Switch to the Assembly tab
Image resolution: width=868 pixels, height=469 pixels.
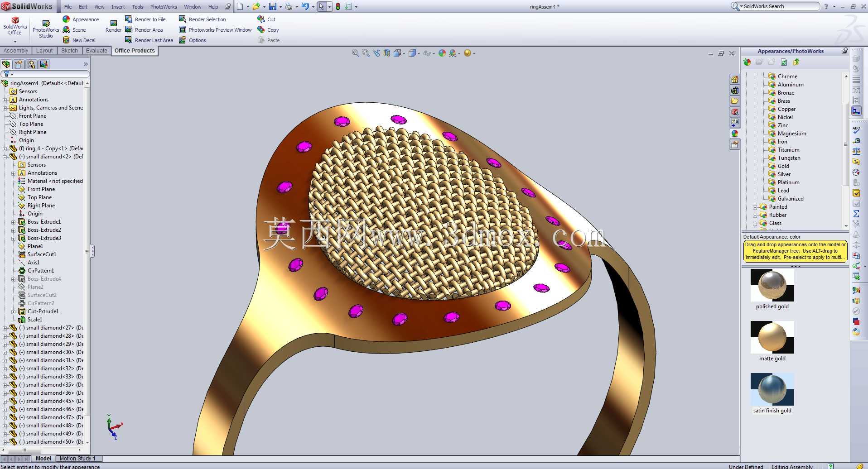16,51
